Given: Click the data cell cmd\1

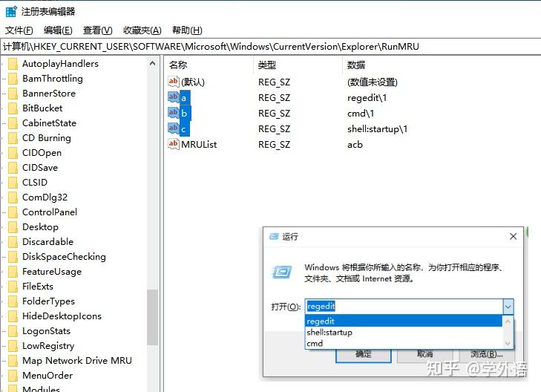Looking at the screenshot, I should [x=361, y=114].
